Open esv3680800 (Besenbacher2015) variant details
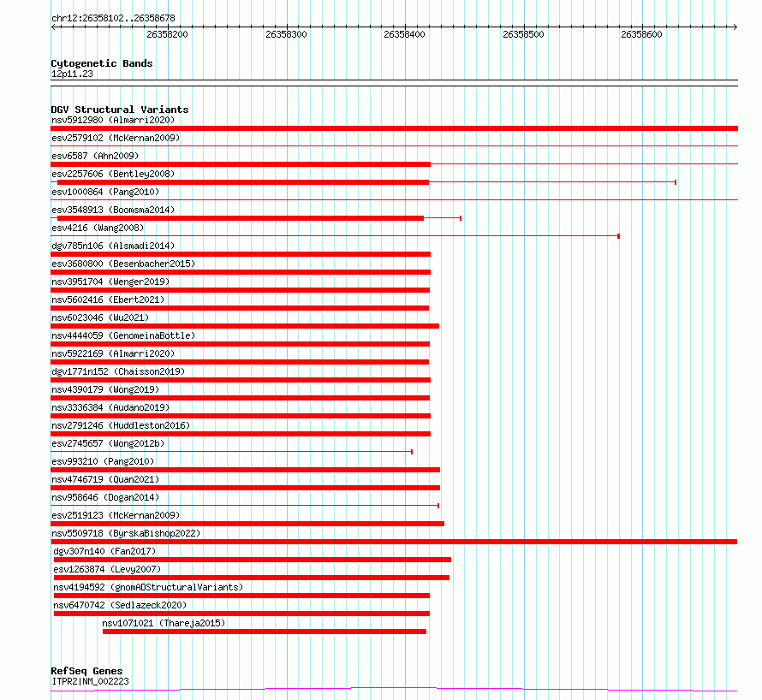The width and height of the screenshot is (762, 700). (x=123, y=264)
